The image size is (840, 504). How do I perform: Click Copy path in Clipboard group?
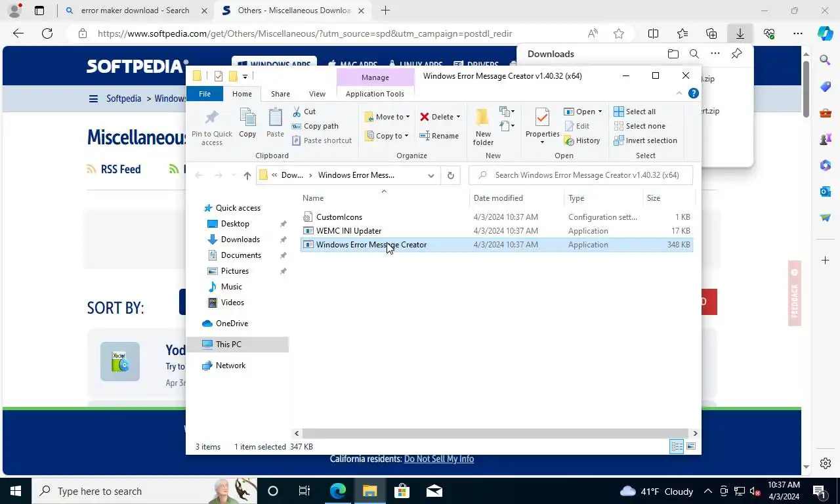click(x=315, y=126)
